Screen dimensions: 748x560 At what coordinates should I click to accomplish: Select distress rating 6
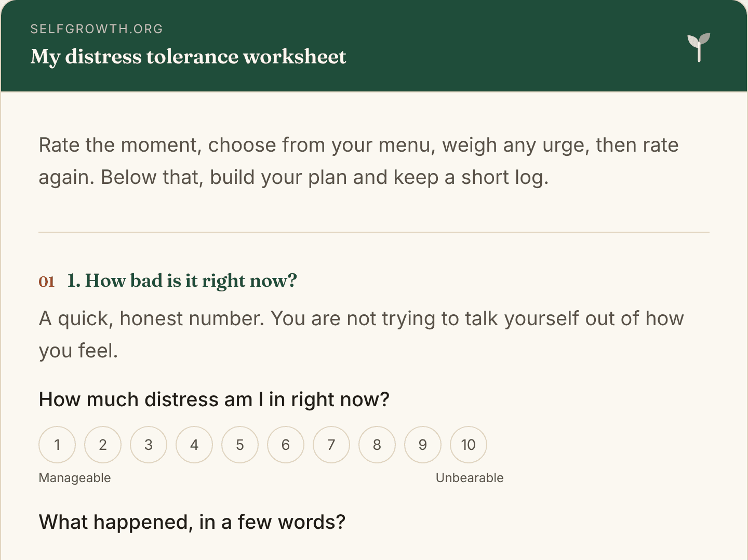pyautogui.click(x=286, y=445)
